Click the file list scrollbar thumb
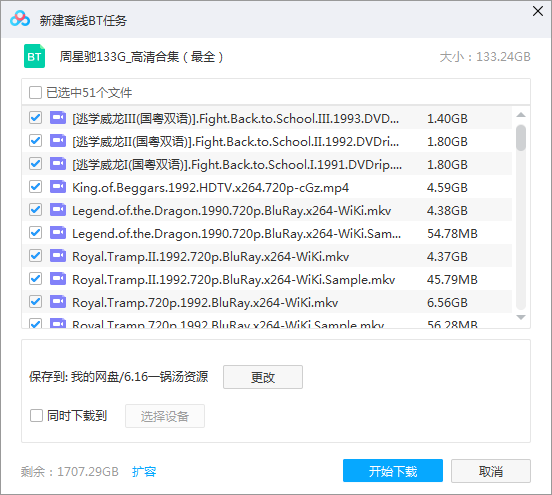This screenshot has height=495, width=552. pos(521,138)
